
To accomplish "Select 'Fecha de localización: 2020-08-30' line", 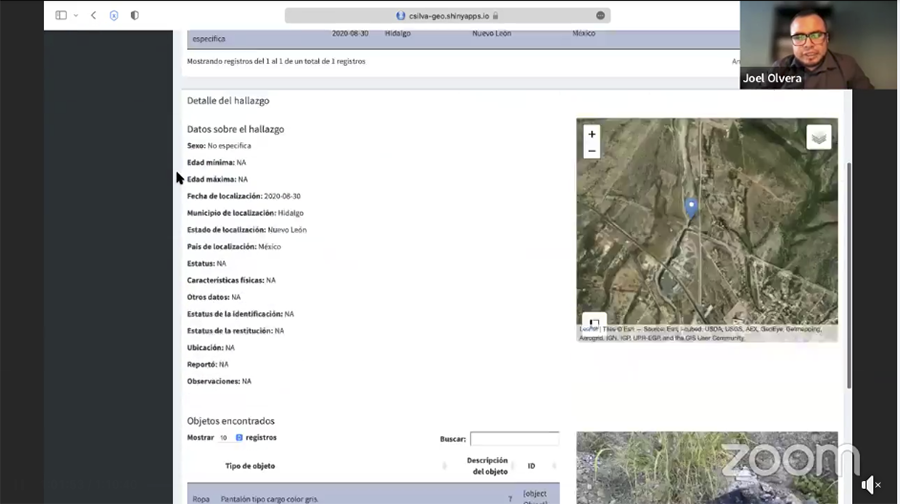I will (x=244, y=196).
